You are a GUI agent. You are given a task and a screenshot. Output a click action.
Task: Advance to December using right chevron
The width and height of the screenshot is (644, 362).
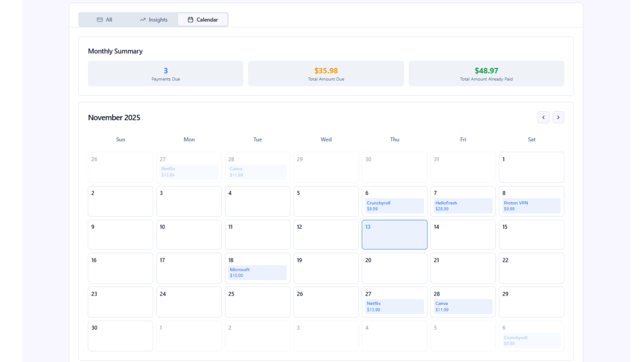pyautogui.click(x=558, y=117)
